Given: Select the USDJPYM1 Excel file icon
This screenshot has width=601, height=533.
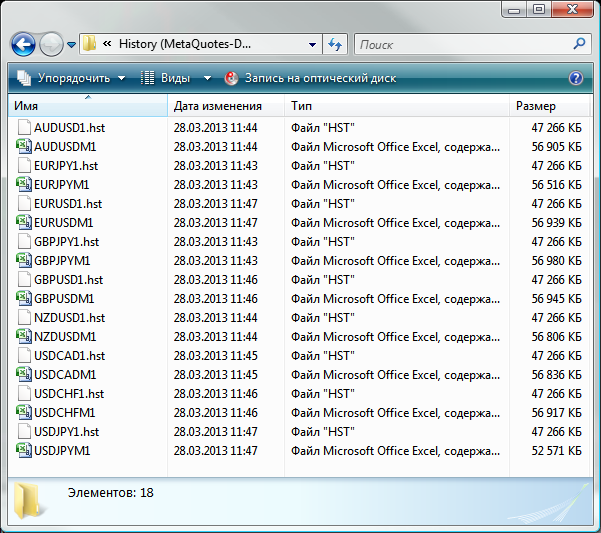Looking at the screenshot, I should [24, 449].
